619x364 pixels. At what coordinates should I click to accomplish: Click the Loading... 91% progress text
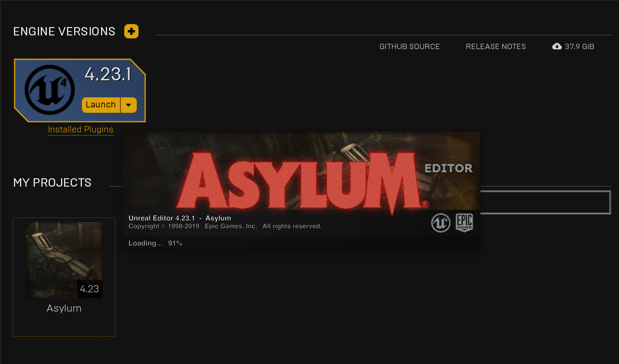(x=155, y=243)
